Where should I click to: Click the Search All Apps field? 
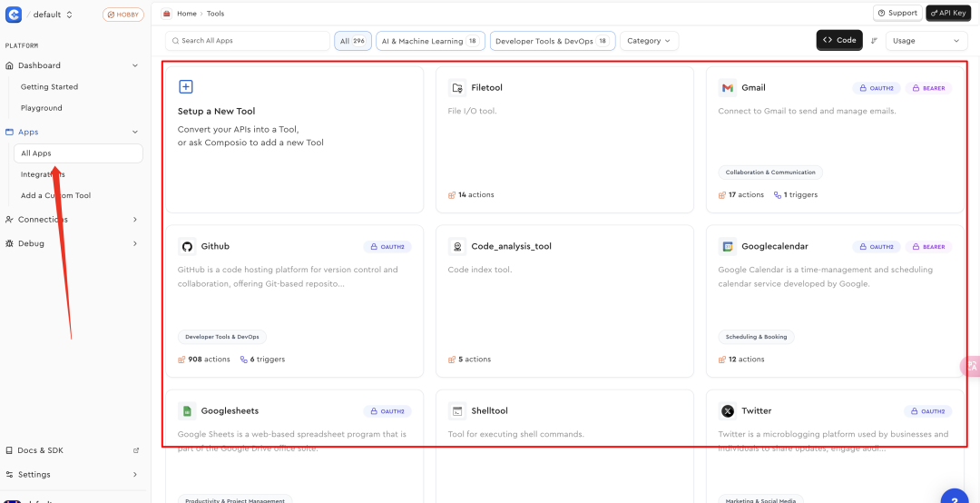(248, 41)
